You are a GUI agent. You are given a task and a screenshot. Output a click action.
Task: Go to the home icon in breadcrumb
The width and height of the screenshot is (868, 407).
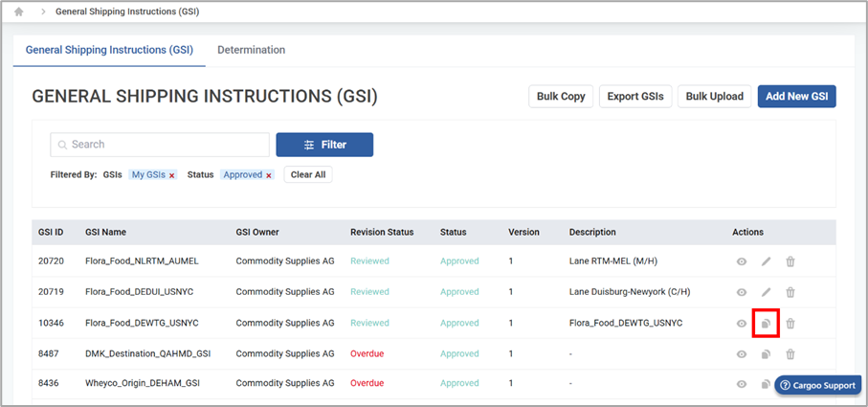(x=19, y=11)
